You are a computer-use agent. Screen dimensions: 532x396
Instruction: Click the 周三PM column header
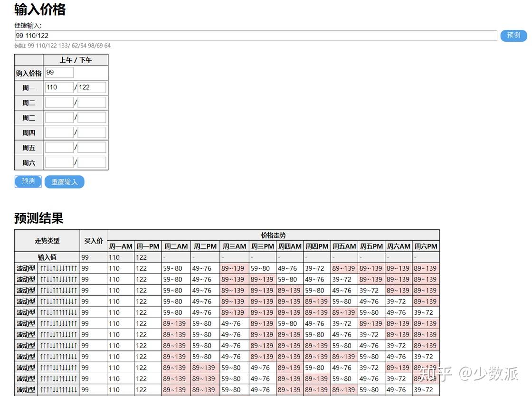point(263,246)
